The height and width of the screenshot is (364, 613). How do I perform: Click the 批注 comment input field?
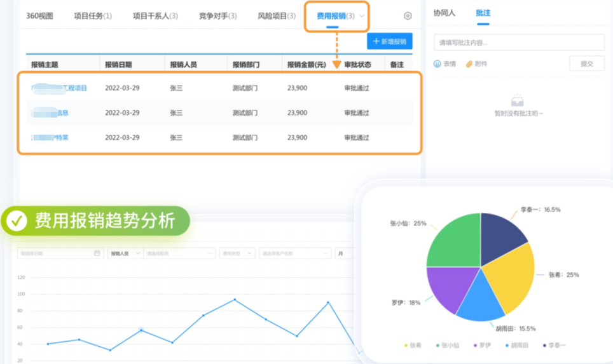(x=519, y=42)
